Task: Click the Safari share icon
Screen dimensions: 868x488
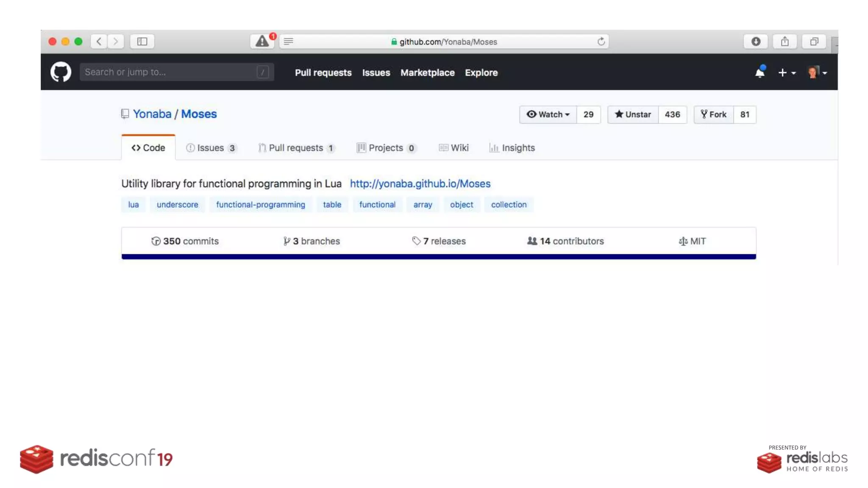Action: [785, 42]
